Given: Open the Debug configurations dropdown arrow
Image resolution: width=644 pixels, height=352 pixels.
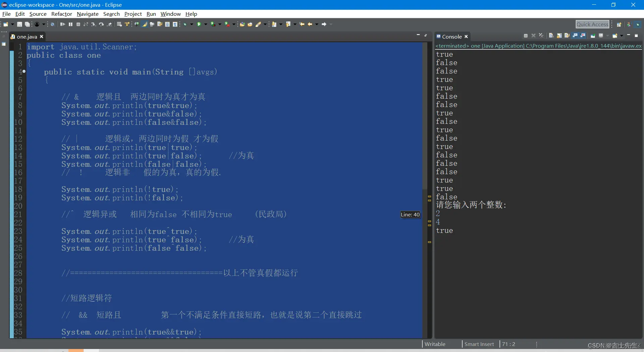Looking at the screenshot, I should (x=192, y=24).
